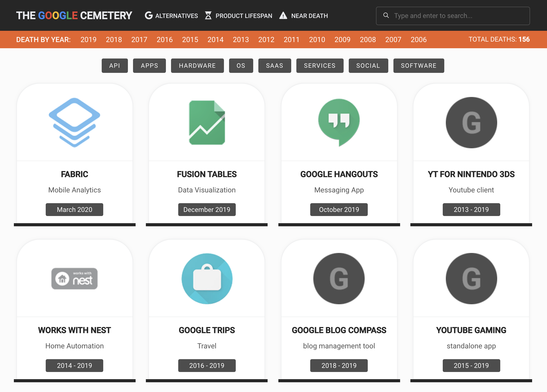Click the Fabric layered logo icon

[x=74, y=122]
